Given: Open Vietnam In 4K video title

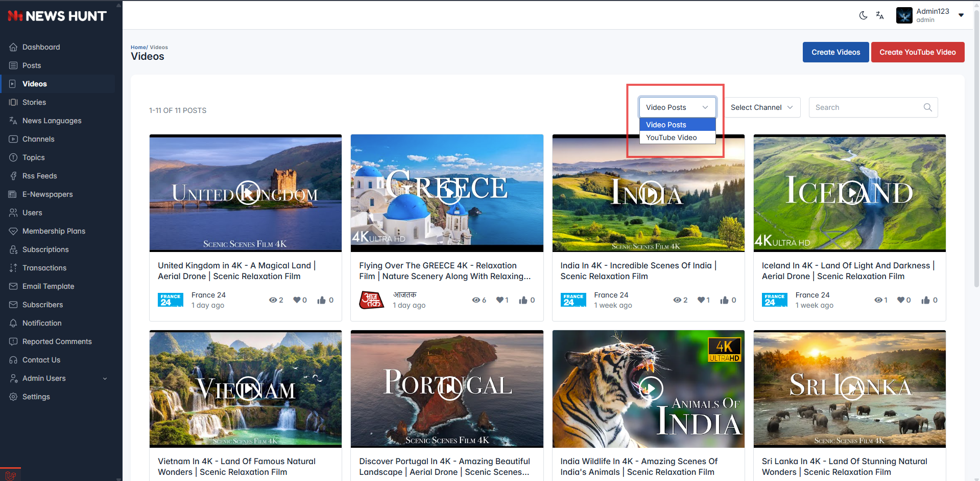Looking at the screenshot, I should click(236, 467).
